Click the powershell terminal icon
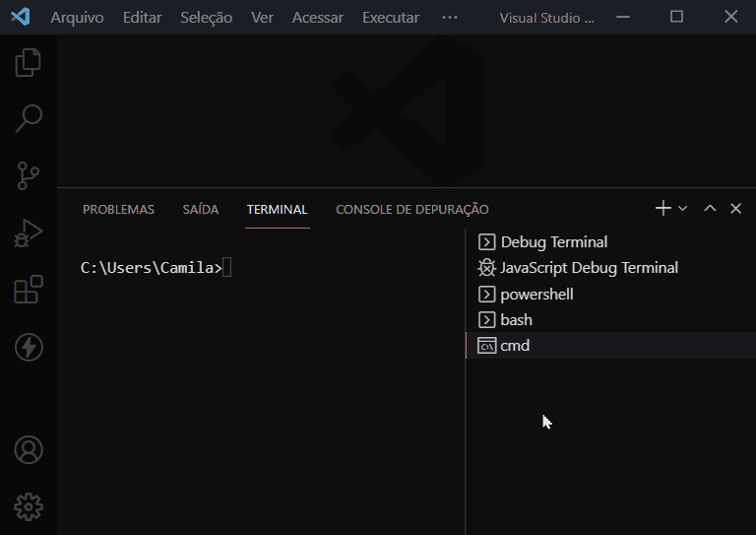The height and width of the screenshot is (535, 756). click(487, 295)
